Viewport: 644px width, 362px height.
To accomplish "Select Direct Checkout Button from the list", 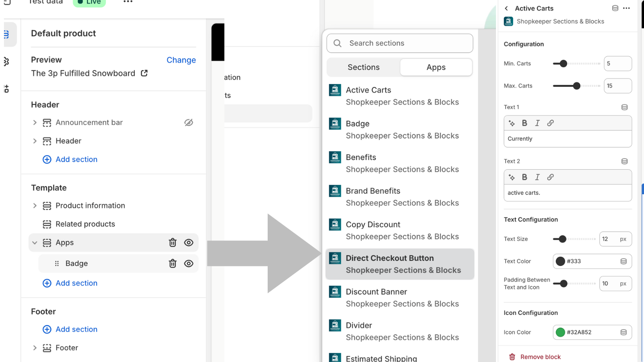I will coord(400,264).
